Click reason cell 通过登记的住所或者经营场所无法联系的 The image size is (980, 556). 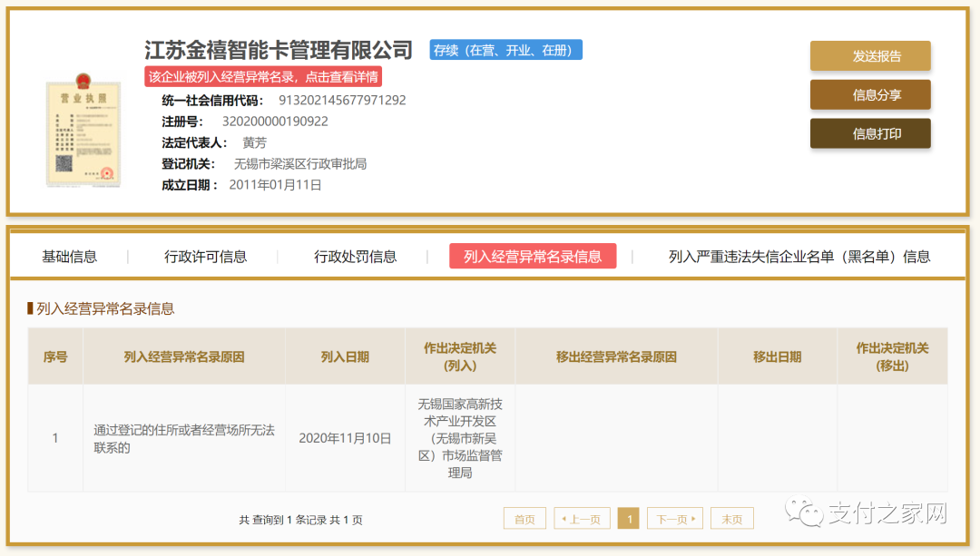pyautogui.click(x=183, y=439)
